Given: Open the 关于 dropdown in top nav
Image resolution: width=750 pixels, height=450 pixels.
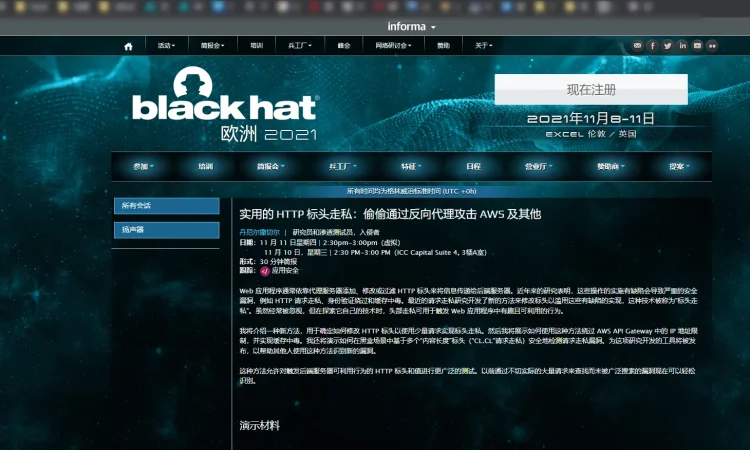Looking at the screenshot, I should click(484, 45).
